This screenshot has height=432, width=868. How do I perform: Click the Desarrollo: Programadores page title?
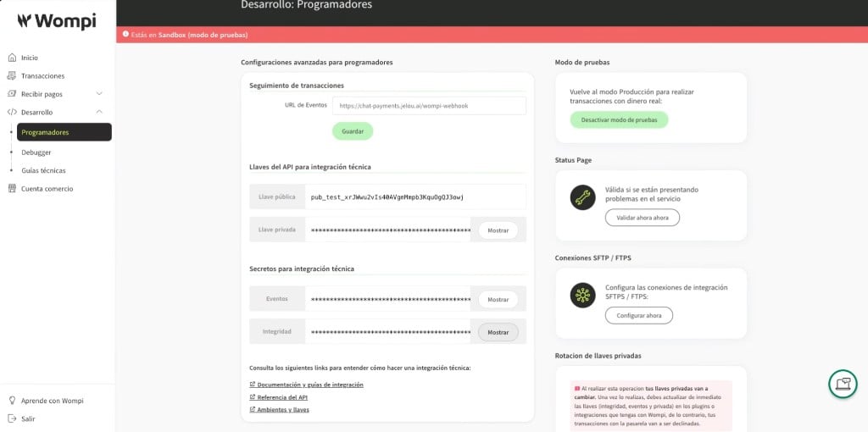307,5
